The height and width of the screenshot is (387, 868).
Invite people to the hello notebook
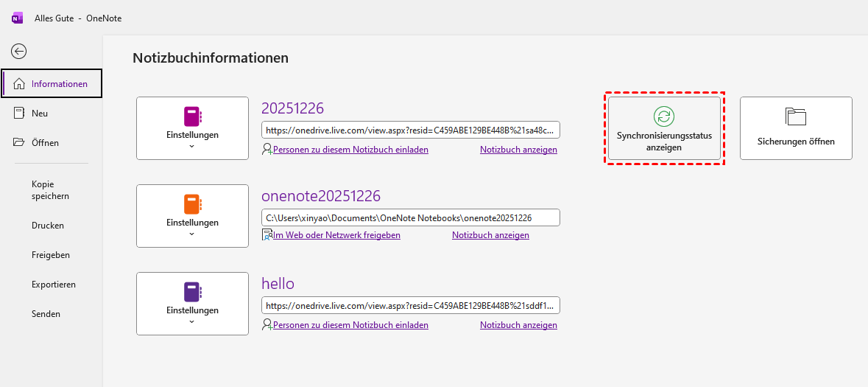(x=350, y=325)
